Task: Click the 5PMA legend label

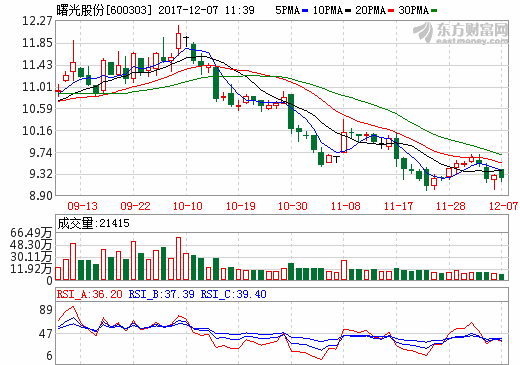Action: tap(287, 10)
